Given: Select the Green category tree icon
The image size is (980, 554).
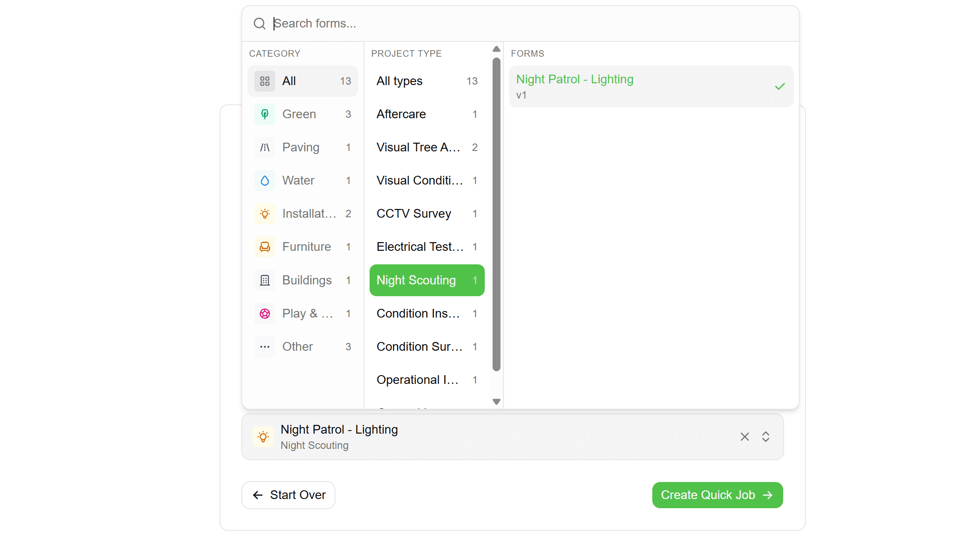Looking at the screenshot, I should 265,114.
